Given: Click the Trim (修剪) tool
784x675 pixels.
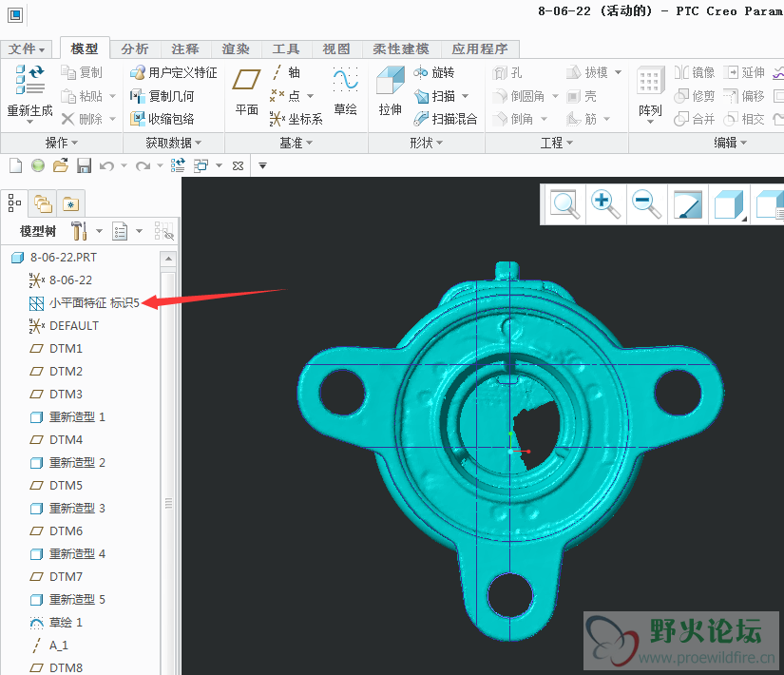Looking at the screenshot, I should pyautogui.click(x=695, y=96).
